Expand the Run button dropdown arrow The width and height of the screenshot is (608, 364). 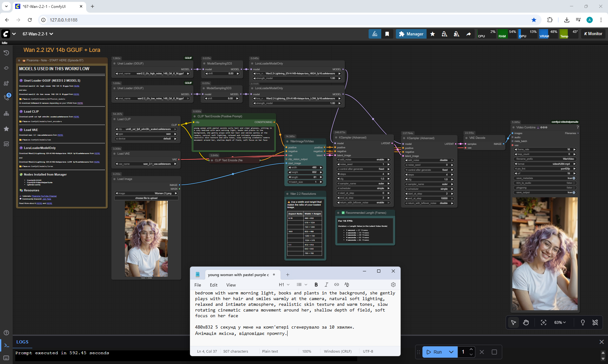(451, 352)
